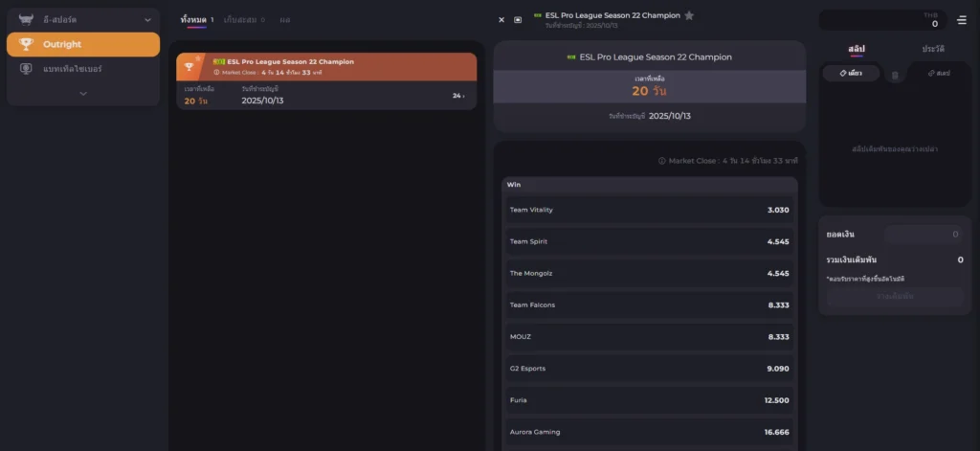Select the ทั้งหมด 1 tab
This screenshot has width=980, height=451.
coord(197,20)
